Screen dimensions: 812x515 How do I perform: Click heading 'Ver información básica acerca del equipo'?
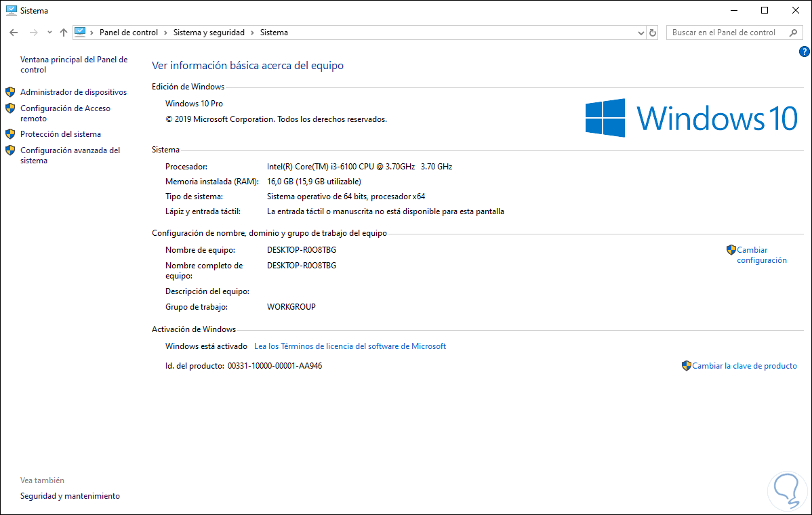[247, 66]
